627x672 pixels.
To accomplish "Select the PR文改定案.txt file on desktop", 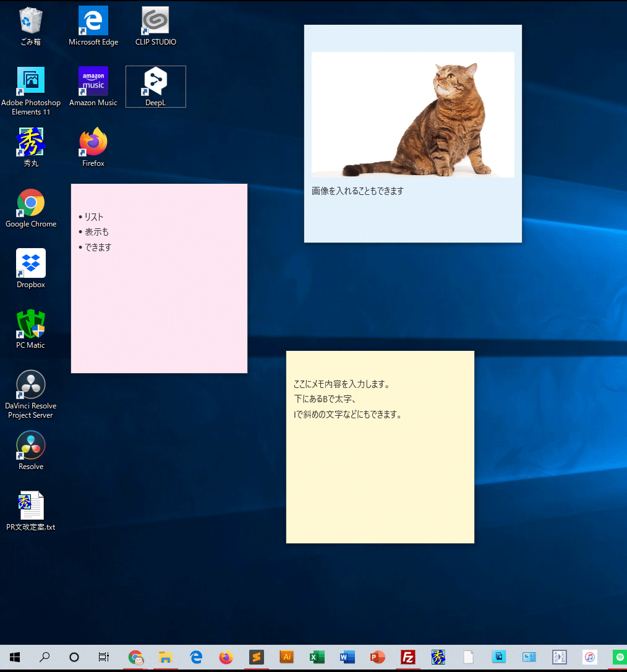I will point(31,506).
